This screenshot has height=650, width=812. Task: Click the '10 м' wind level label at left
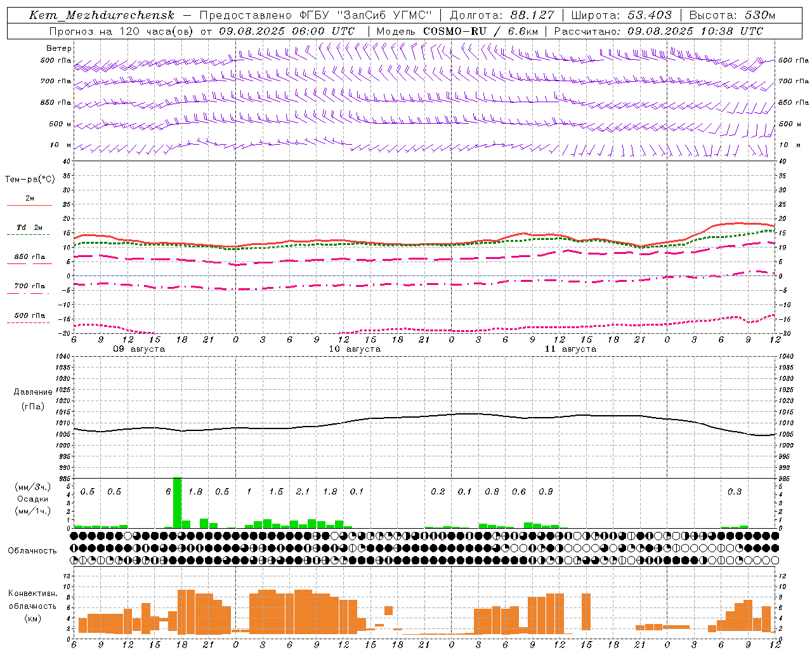(61, 145)
